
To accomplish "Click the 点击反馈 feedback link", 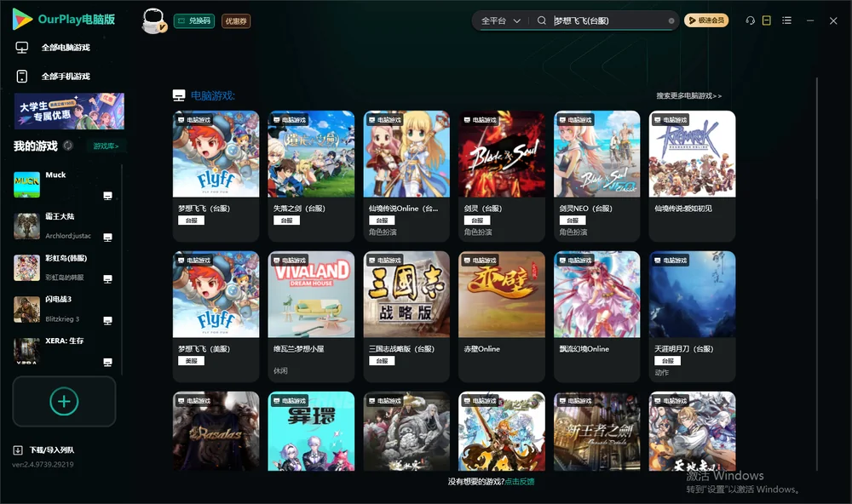I will [520, 481].
